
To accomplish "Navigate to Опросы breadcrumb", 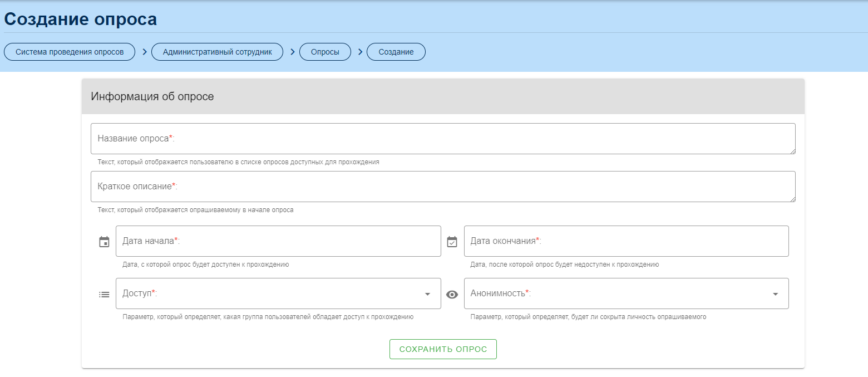I will point(325,52).
